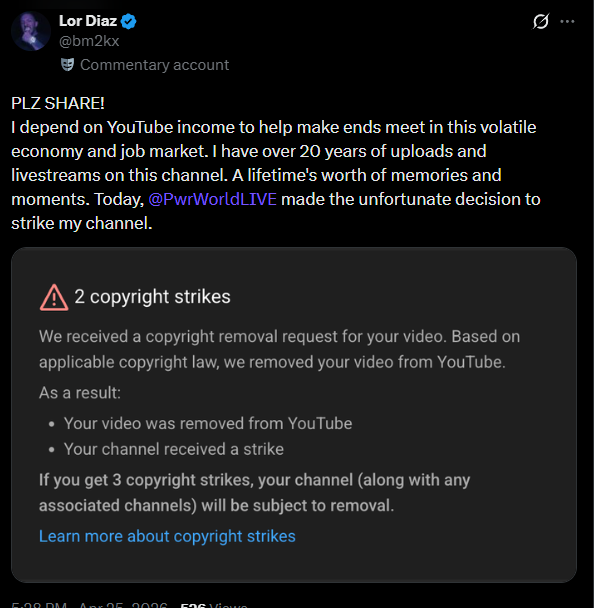Open Lor Diaz's profile avatar
Image resolution: width=594 pixels, height=608 pixels.
click(31, 31)
